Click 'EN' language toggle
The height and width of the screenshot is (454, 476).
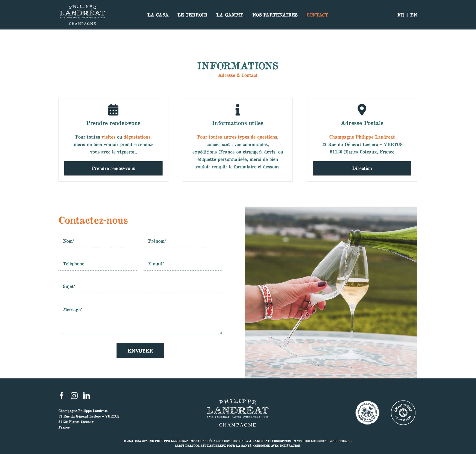point(414,15)
